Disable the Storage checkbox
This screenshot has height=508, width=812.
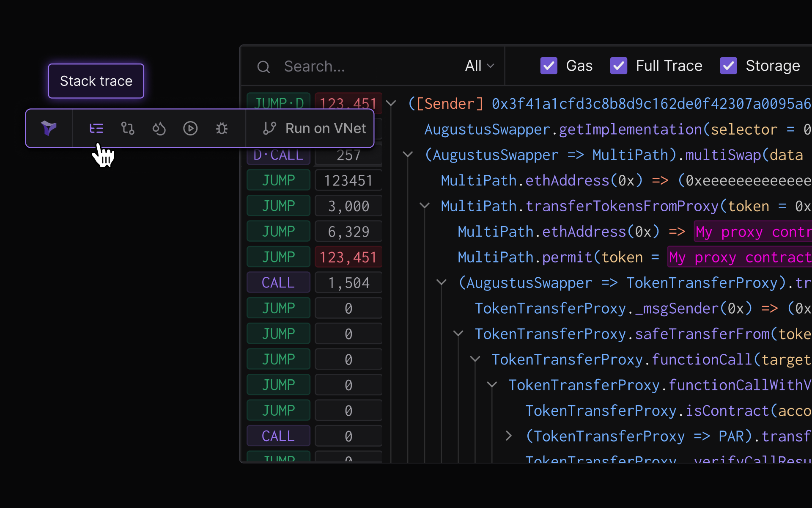728,66
